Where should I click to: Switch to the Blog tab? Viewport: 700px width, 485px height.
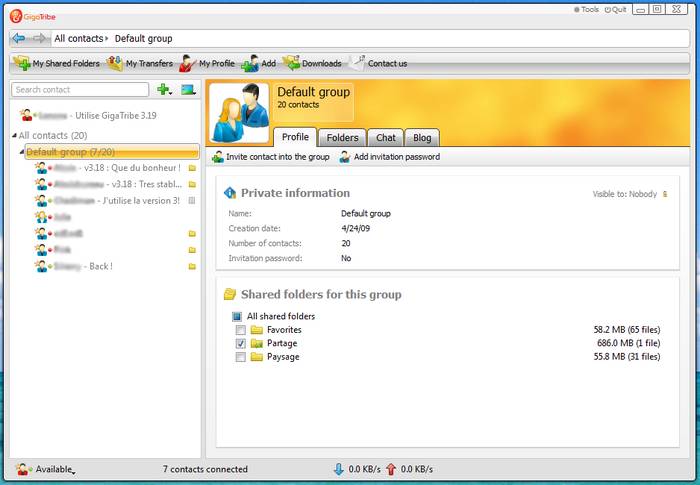tap(422, 138)
